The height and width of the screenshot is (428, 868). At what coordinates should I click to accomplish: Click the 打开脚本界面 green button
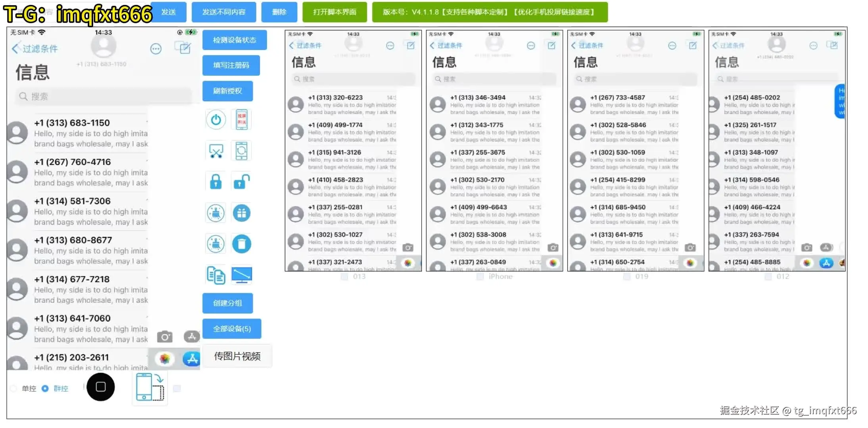pyautogui.click(x=334, y=12)
